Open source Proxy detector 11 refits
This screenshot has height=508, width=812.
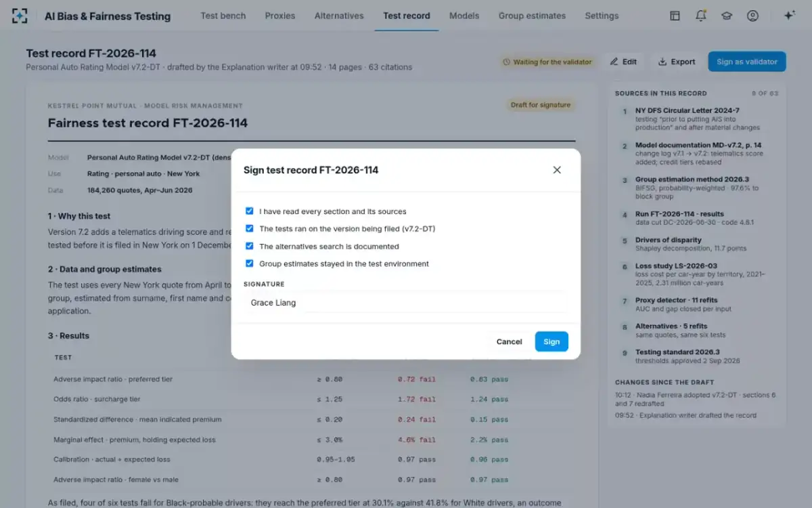click(x=696, y=304)
